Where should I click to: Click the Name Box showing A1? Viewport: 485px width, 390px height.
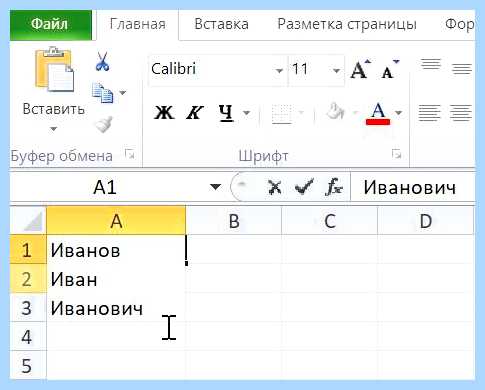[105, 187]
